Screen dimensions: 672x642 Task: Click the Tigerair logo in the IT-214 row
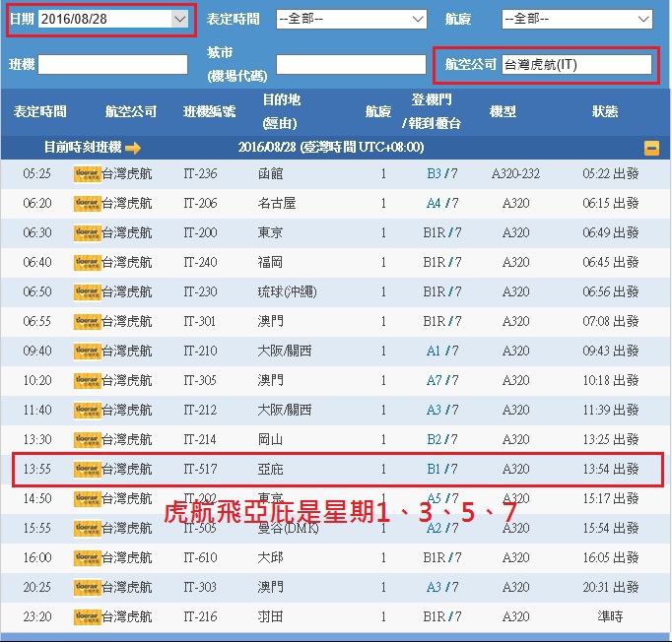coord(88,440)
